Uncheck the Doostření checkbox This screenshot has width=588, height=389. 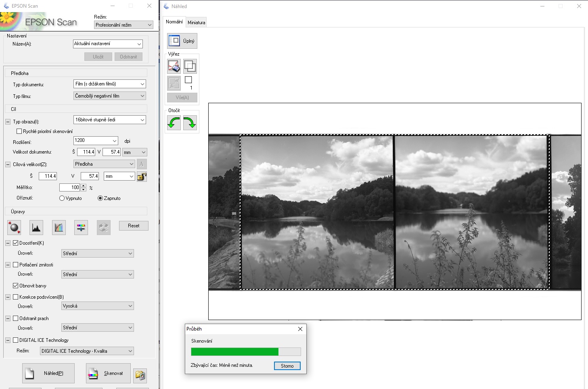[x=16, y=243]
